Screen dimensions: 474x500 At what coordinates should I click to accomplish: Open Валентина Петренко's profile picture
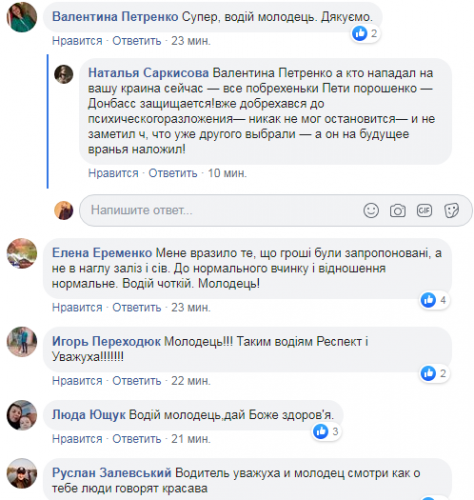coord(22,17)
